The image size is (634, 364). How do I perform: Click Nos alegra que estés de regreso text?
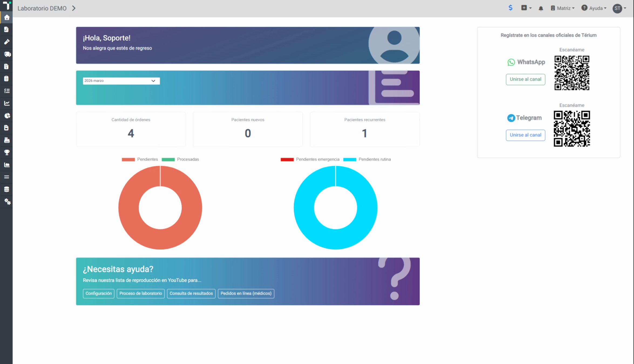click(117, 48)
